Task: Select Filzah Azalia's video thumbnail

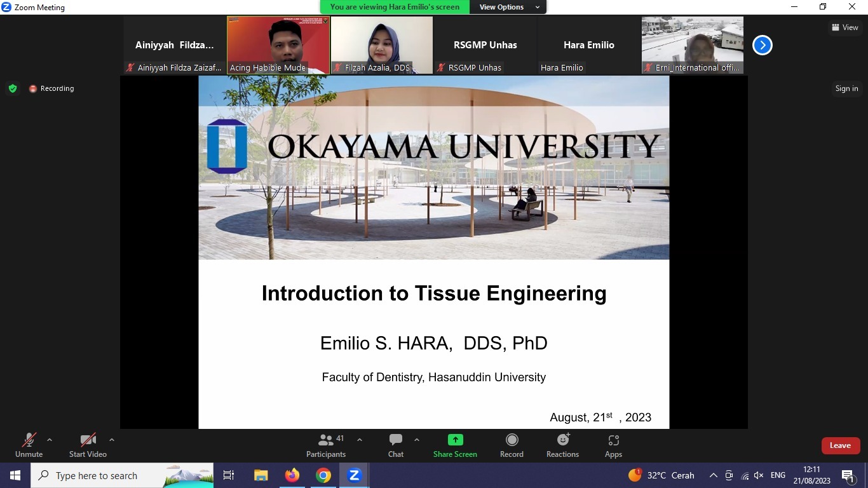Action: click(x=382, y=44)
